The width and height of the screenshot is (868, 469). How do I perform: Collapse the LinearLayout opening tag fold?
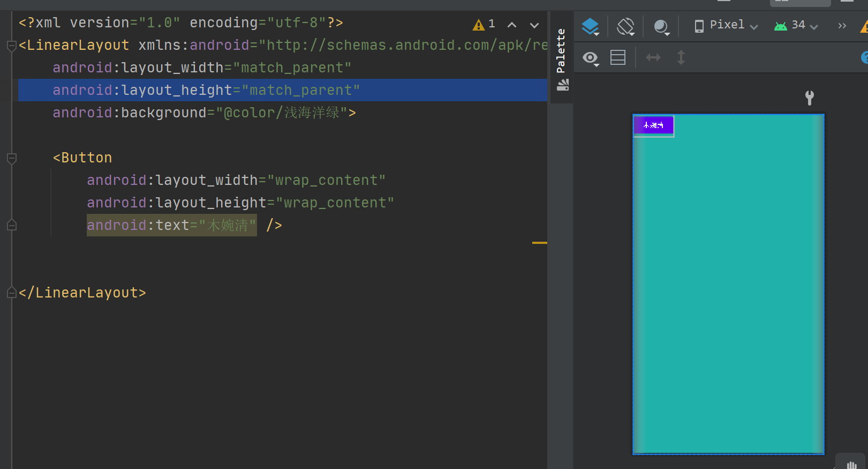tap(11, 46)
